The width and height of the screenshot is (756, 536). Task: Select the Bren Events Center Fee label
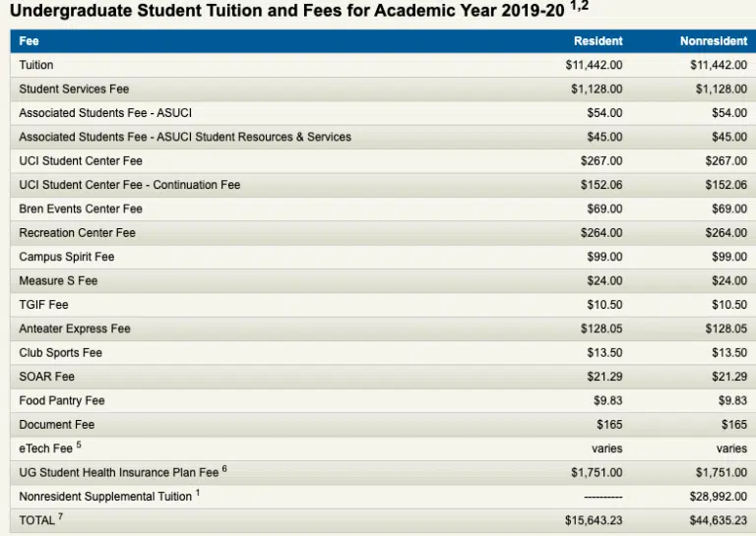[x=81, y=209]
